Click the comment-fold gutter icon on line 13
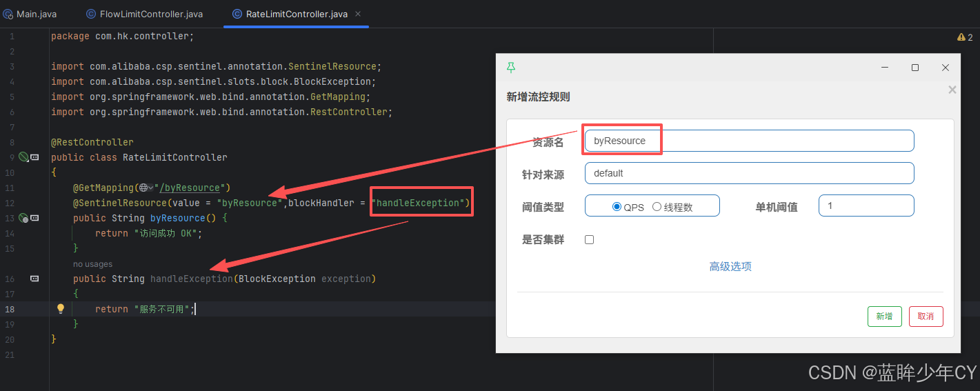This screenshot has width=980, height=391. (x=34, y=218)
